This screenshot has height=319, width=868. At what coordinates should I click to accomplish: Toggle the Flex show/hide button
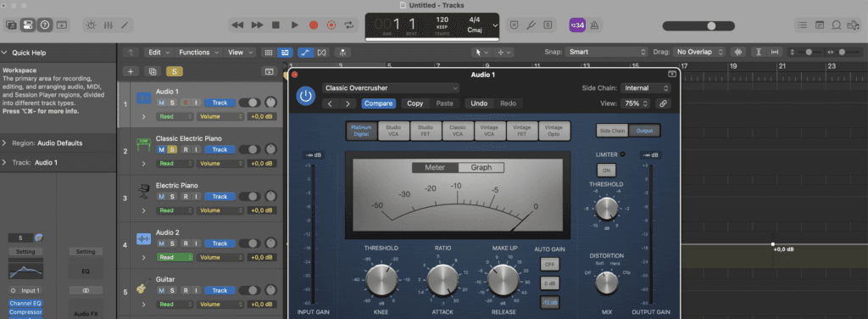click(321, 52)
